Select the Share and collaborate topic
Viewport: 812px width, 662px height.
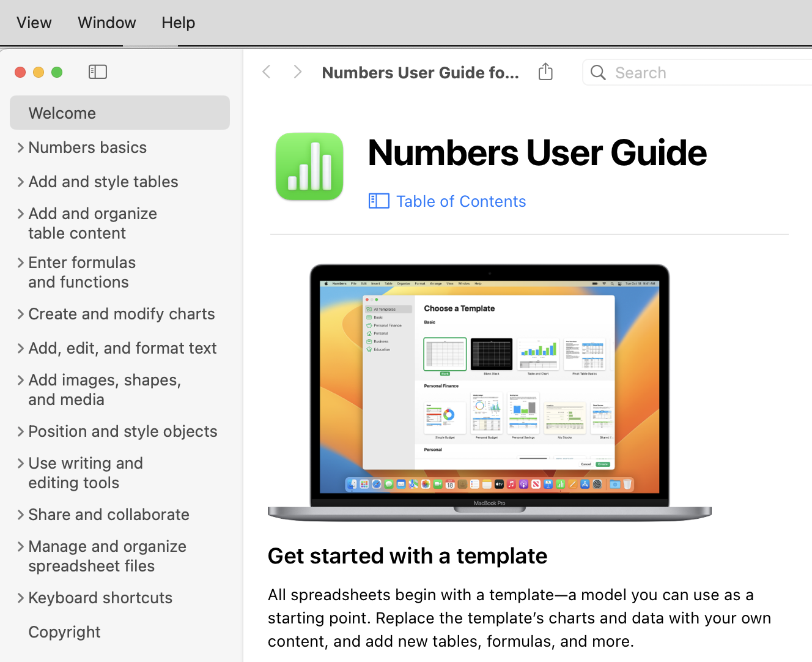pyautogui.click(x=109, y=515)
